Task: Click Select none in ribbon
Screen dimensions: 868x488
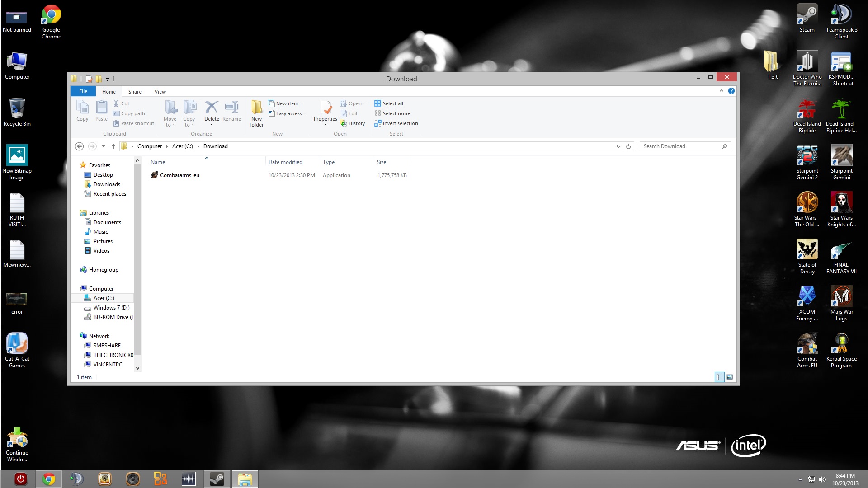Action: click(x=392, y=113)
